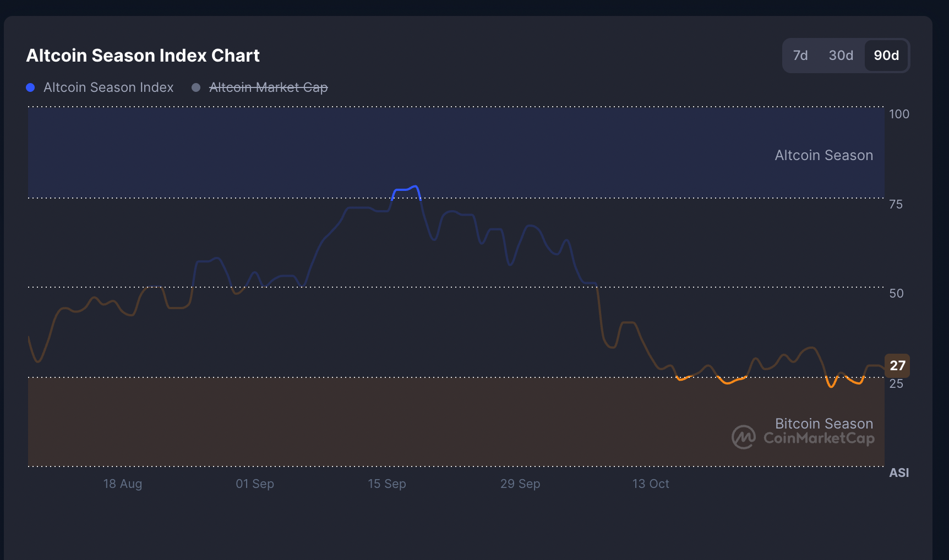Click the 18 Aug date label
The height and width of the screenshot is (560, 949).
pyautogui.click(x=122, y=484)
